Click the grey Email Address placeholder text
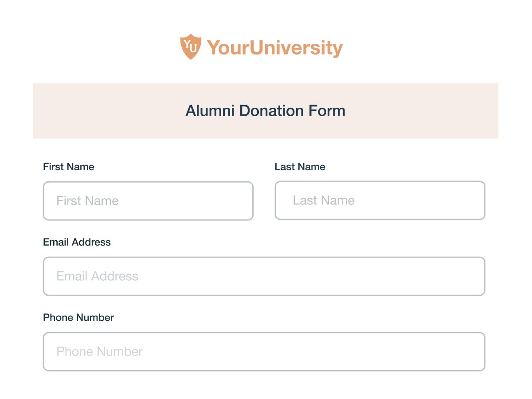 pos(97,276)
